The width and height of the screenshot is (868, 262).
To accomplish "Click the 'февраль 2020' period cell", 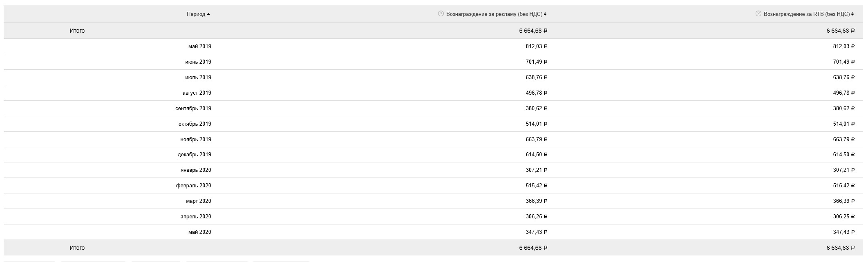I will [193, 186].
